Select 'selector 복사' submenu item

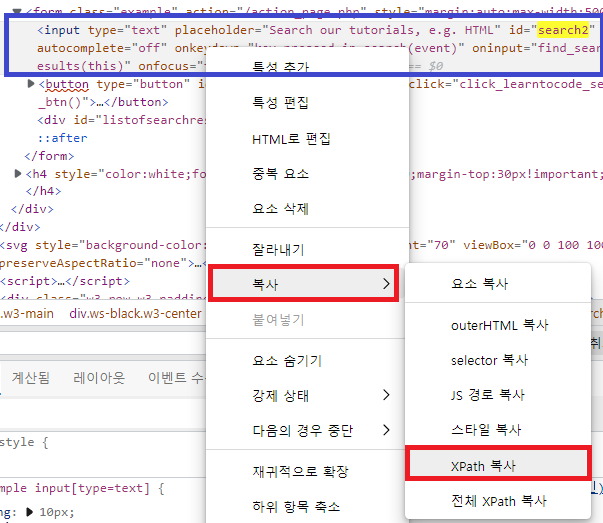[498, 360]
